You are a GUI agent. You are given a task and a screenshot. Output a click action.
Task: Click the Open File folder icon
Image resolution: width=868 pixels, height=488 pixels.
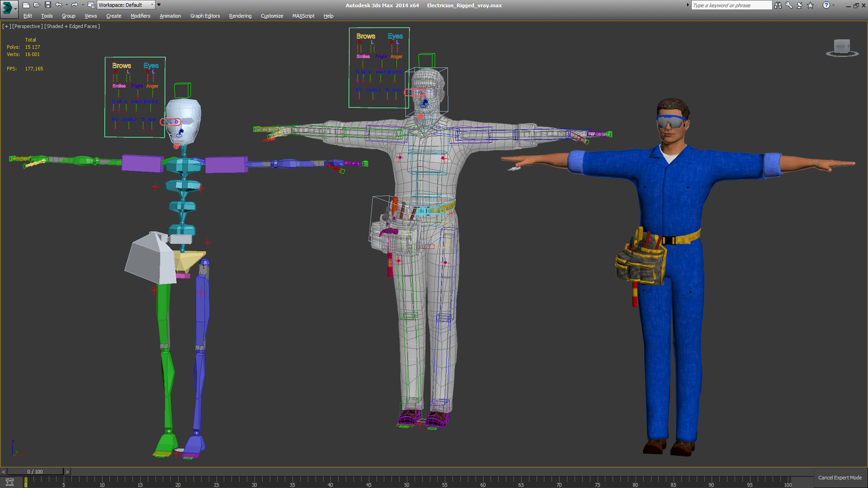[37, 5]
